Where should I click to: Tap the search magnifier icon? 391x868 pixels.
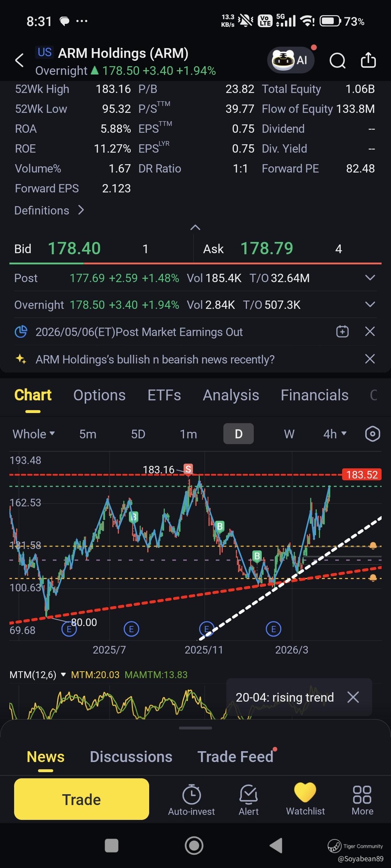(x=337, y=60)
